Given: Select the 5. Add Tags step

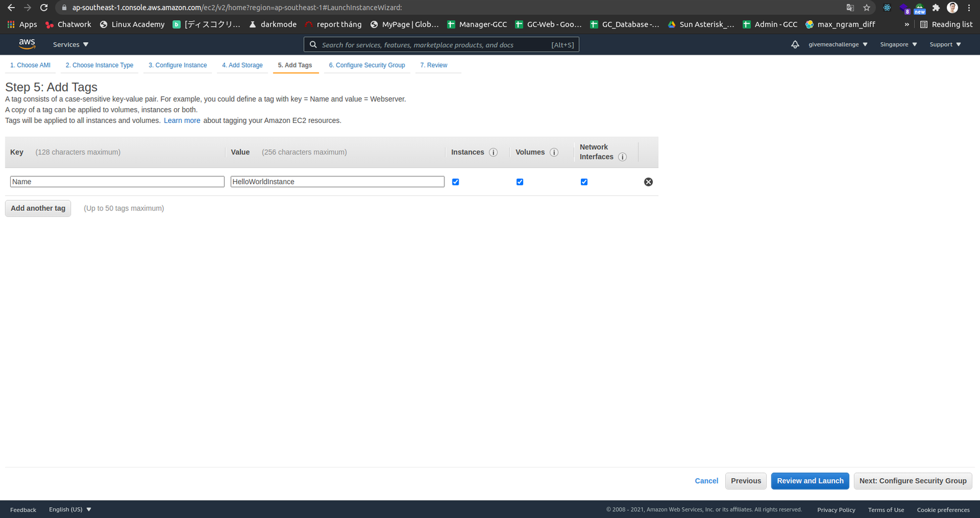Looking at the screenshot, I should coord(295,65).
